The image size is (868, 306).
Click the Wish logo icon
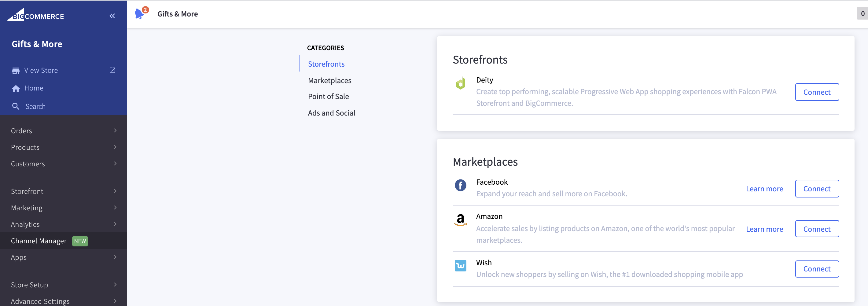(460, 266)
